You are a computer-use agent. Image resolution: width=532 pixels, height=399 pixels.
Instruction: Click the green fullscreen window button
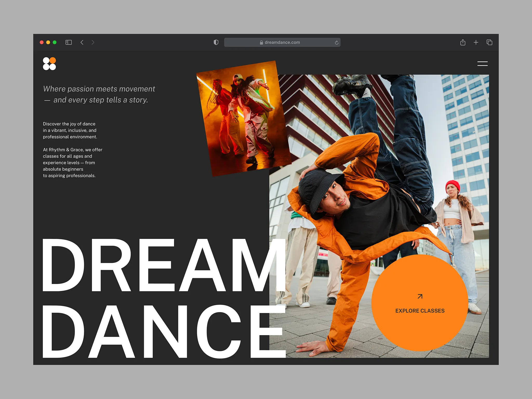point(55,42)
